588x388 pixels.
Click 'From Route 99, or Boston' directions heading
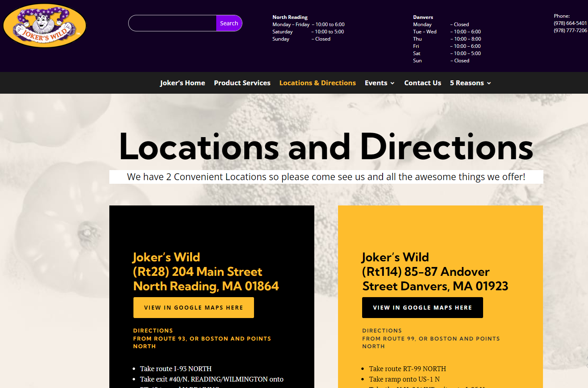point(431,343)
